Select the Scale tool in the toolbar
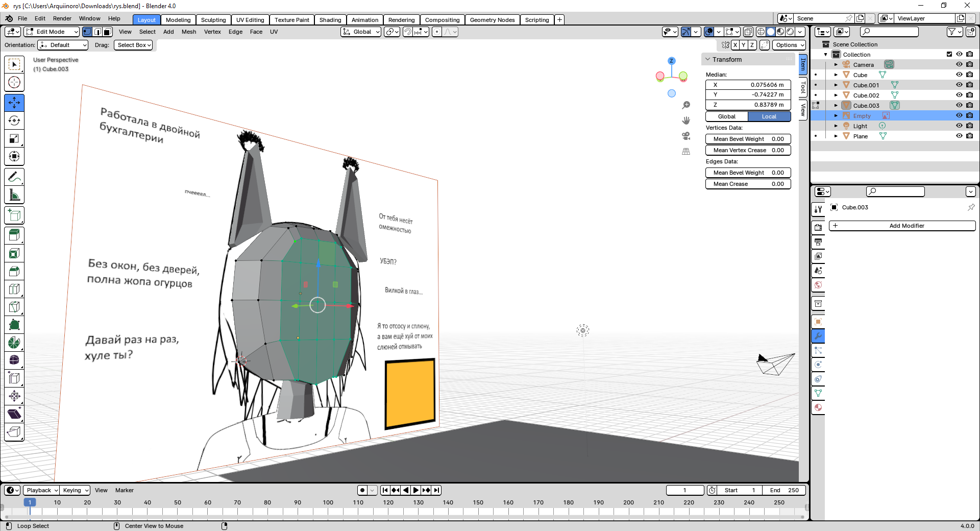 [14, 138]
